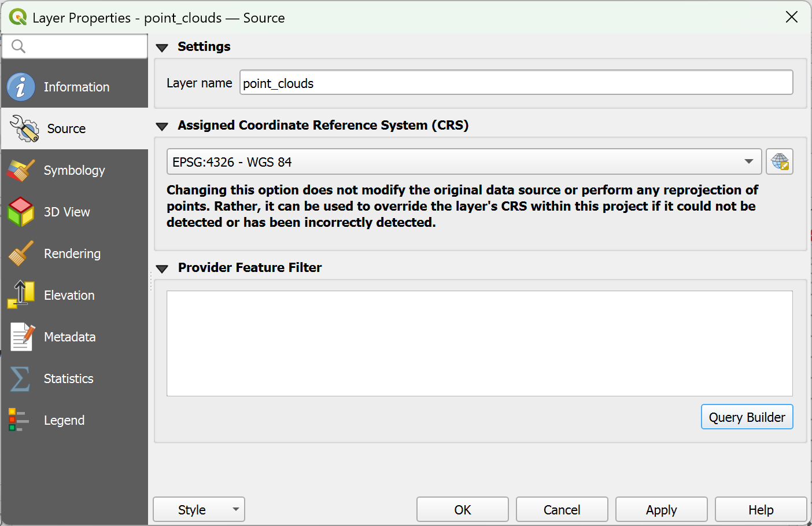Collapse the Assigned Coordinate Reference System section

point(162,126)
